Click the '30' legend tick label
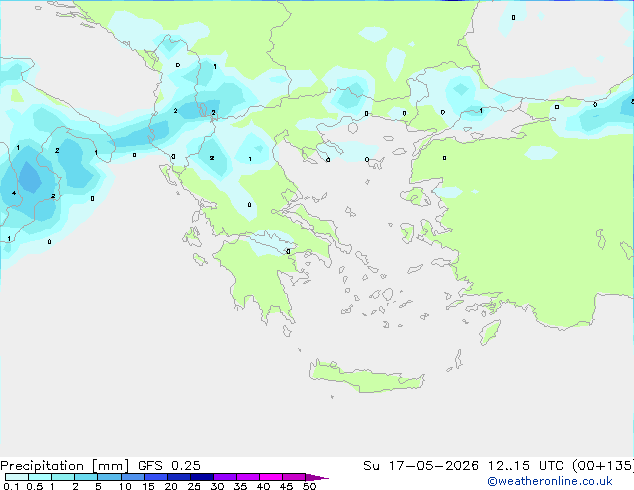The height and width of the screenshot is (490, 634). pos(217,486)
